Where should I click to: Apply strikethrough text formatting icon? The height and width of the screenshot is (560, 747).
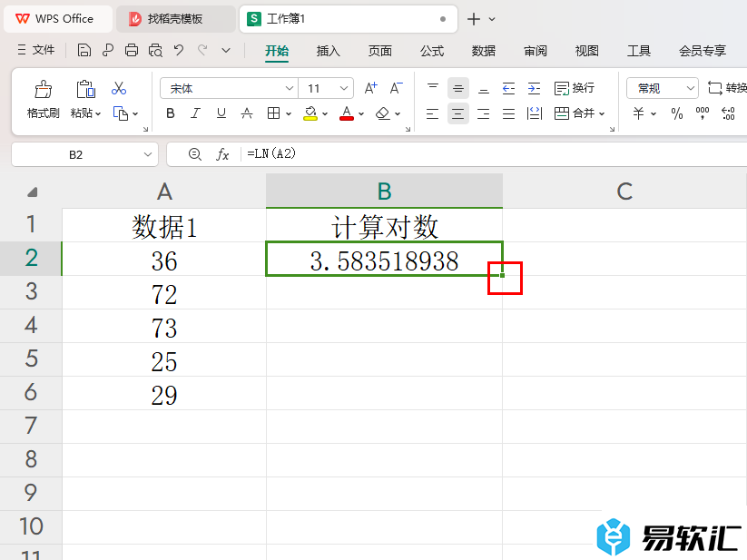tap(247, 113)
